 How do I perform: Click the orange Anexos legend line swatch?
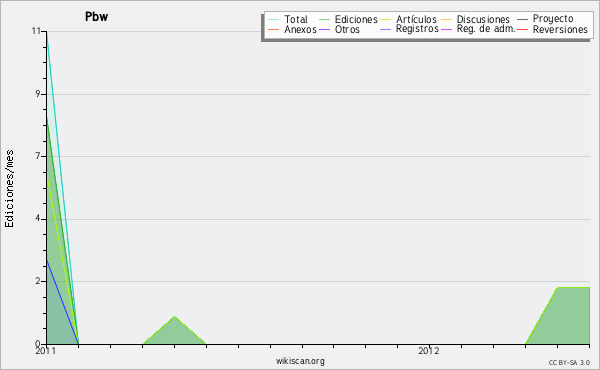(x=274, y=29)
